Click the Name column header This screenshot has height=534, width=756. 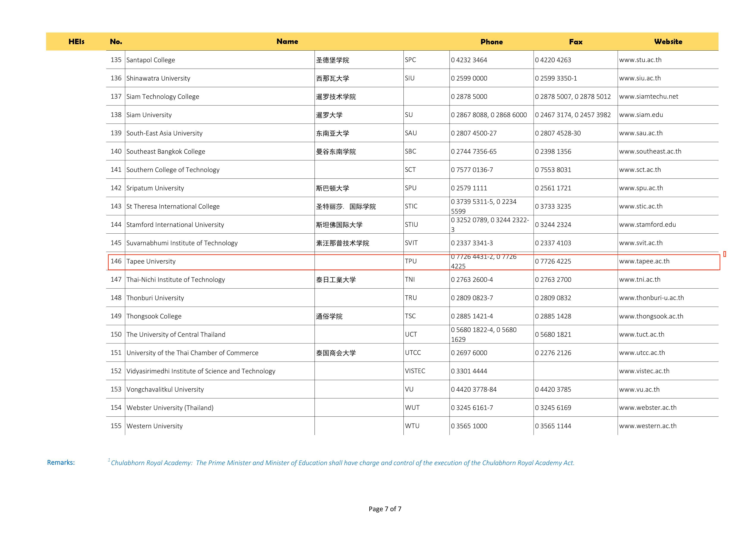coord(287,42)
